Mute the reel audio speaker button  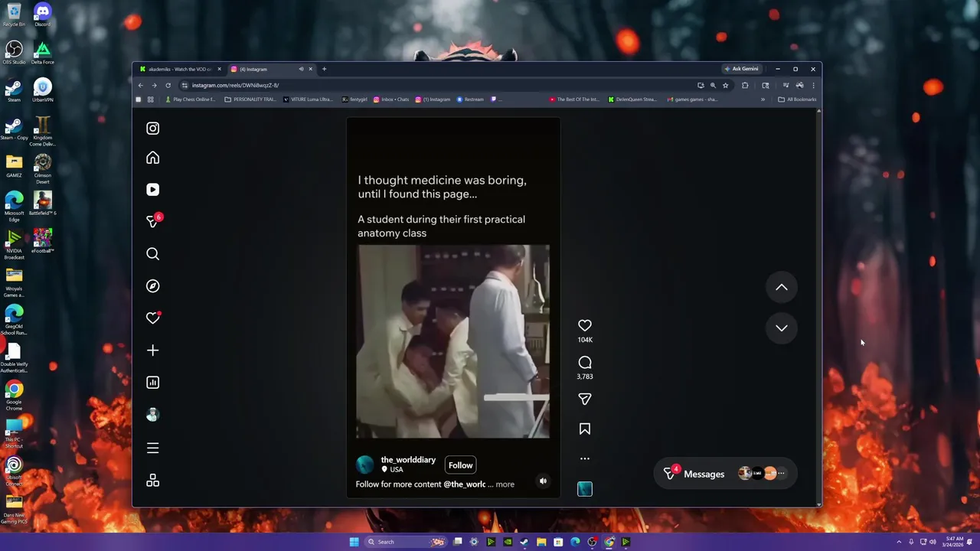click(543, 481)
